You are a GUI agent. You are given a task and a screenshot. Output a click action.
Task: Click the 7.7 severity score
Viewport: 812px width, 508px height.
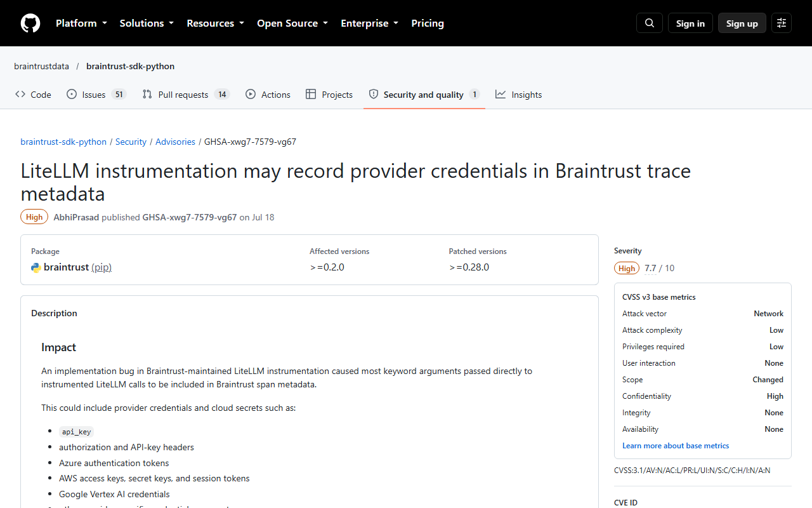(x=650, y=268)
